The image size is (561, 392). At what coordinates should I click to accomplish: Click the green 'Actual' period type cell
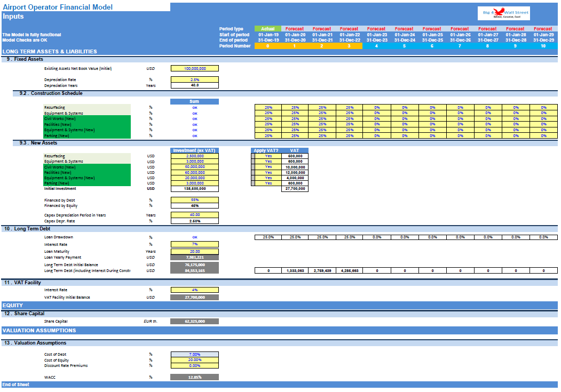267,29
